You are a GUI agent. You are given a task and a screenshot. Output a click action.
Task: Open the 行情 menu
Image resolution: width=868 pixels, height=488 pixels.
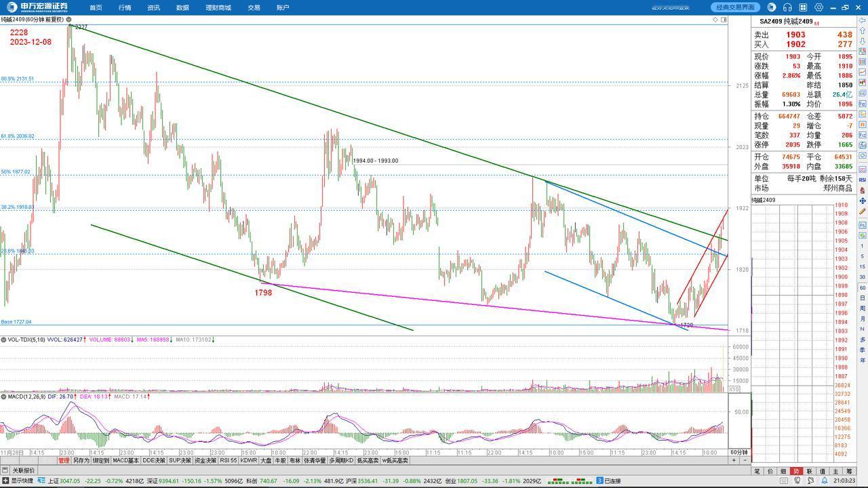[125, 7]
